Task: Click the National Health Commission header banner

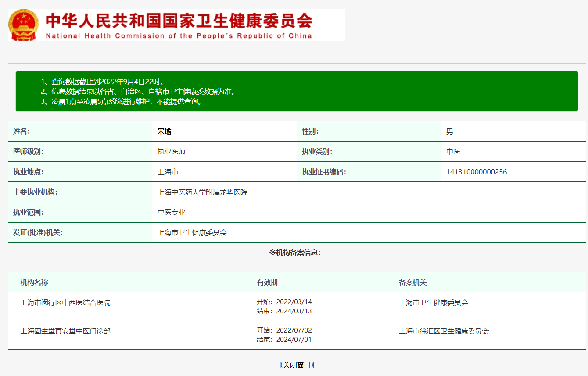Action: [x=176, y=25]
